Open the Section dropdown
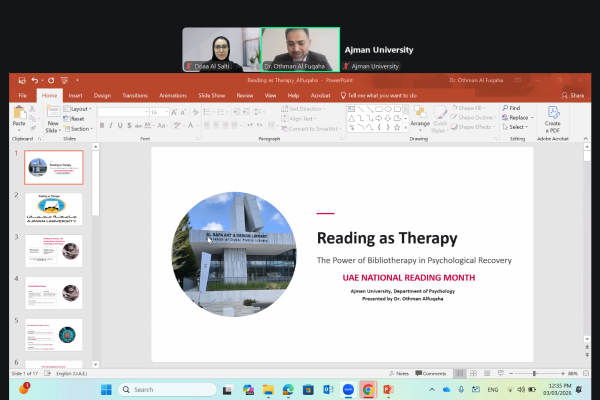This screenshot has height=400, width=600. (78, 129)
